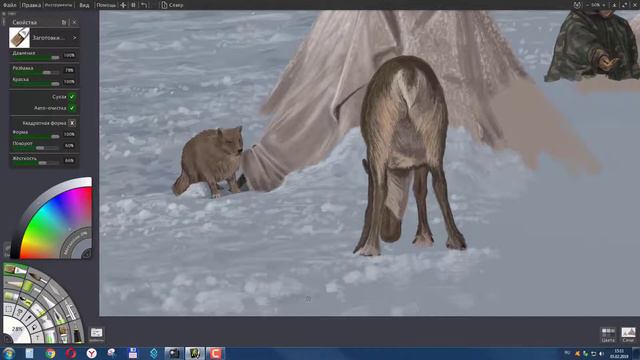640x360 pixels.
Task: Click the Поворот 60% value field
Action: tap(69, 146)
